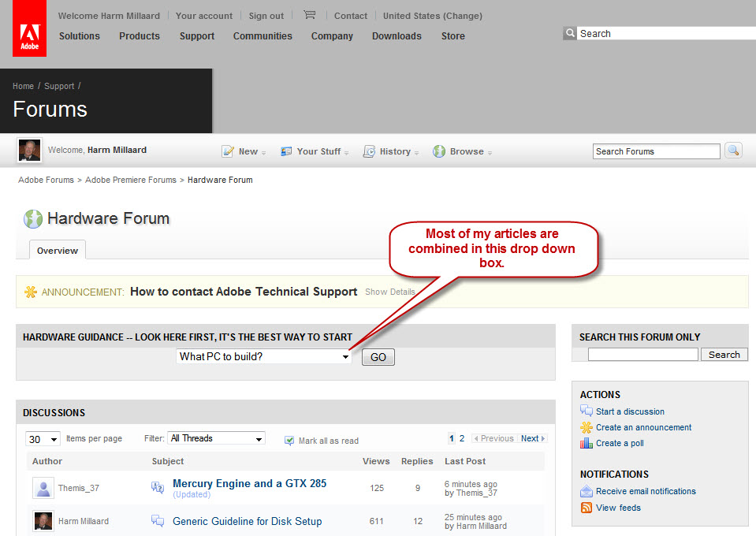Select the Overview tab

(x=58, y=250)
